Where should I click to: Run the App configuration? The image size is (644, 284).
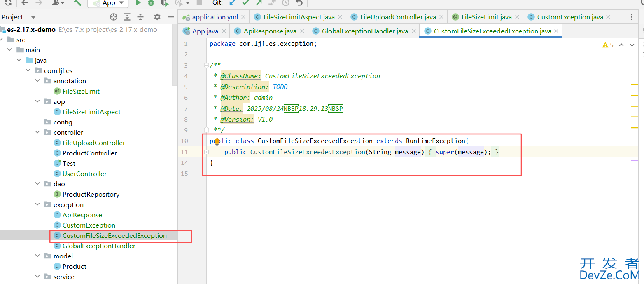[138, 2]
